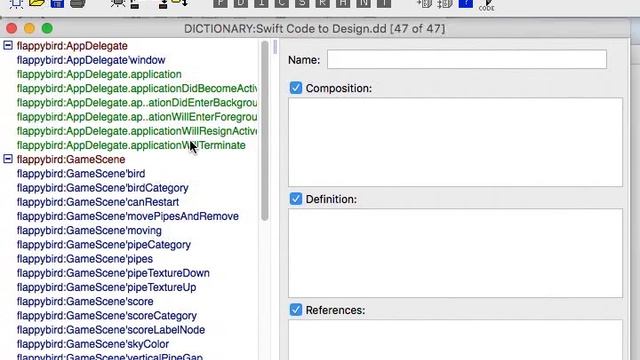Select flappybird:GameScene'scoreLabelNode entry
Viewport: 640px width, 360px height.
point(111,330)
